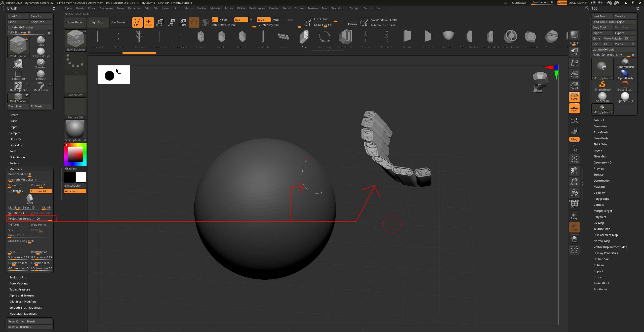This screenshot has width=644, height=332.
Task: Click the Frame mesh icon
Action: 574,159
